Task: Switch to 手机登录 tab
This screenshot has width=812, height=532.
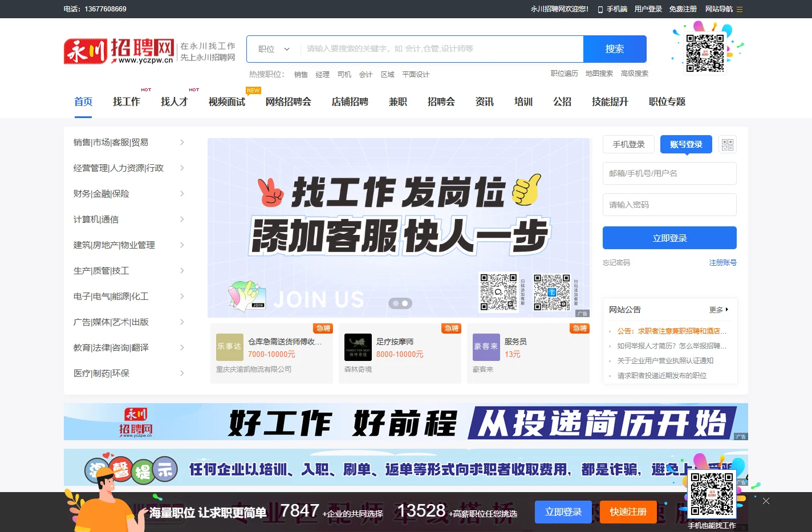Action: coord(628,144)
